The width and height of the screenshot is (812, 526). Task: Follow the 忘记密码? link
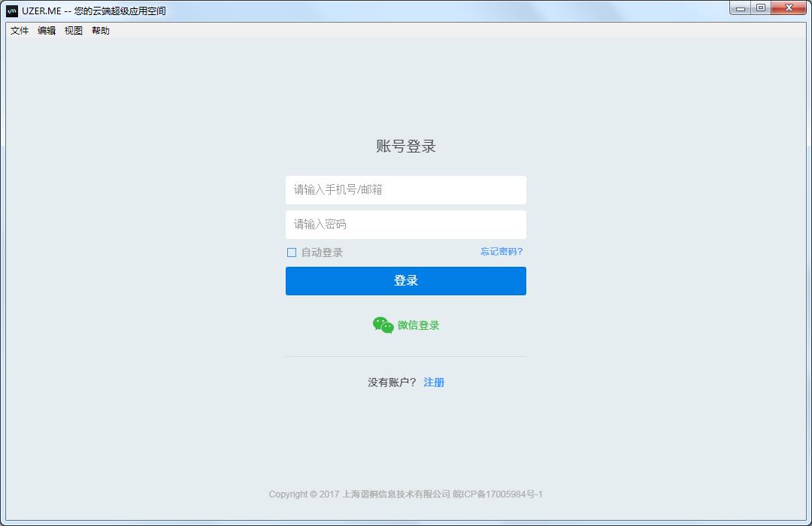tap(501, 252)
